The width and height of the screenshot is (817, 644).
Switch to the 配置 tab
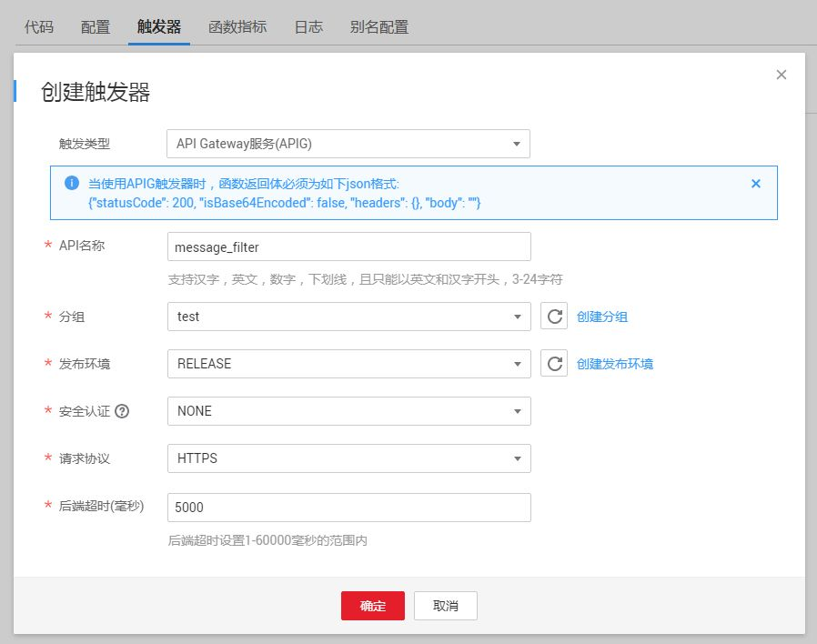point(96,26)
